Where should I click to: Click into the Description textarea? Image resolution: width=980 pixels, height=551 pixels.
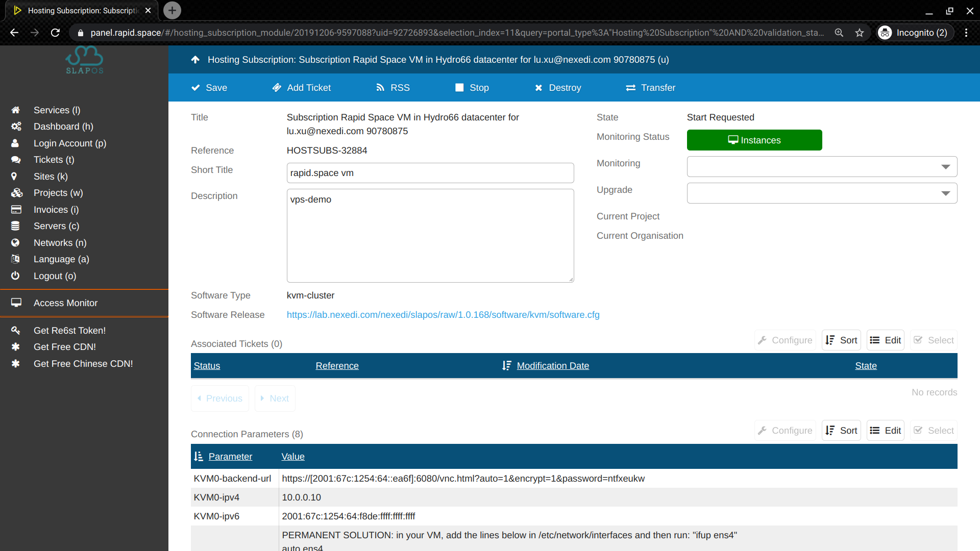point(430,236)
